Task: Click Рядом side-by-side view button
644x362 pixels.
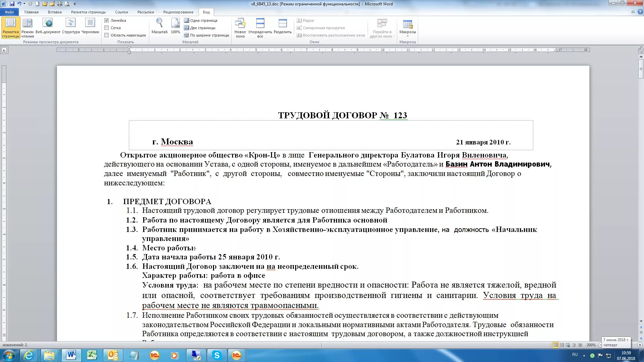Action: (x=305, y=20)
